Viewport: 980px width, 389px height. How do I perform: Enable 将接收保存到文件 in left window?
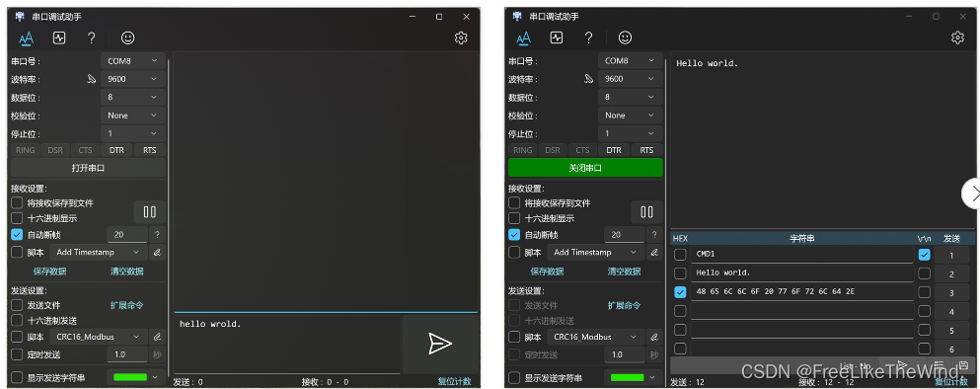point(17,203)
